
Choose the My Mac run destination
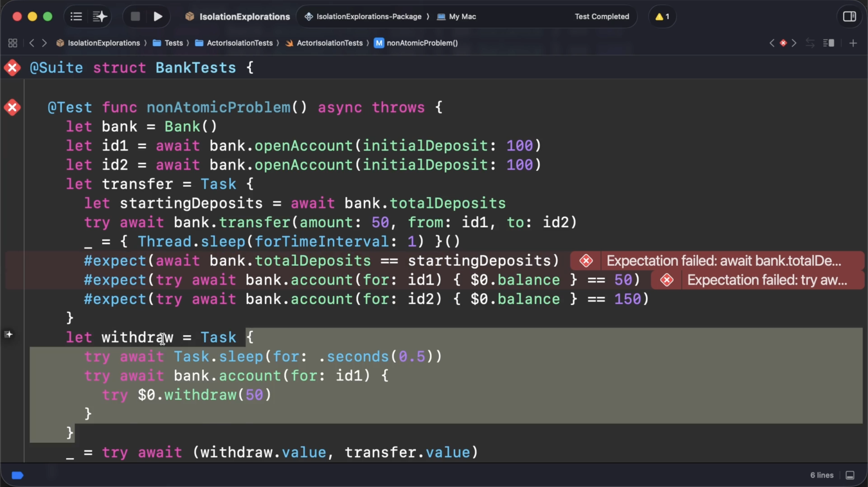[462, 17]
